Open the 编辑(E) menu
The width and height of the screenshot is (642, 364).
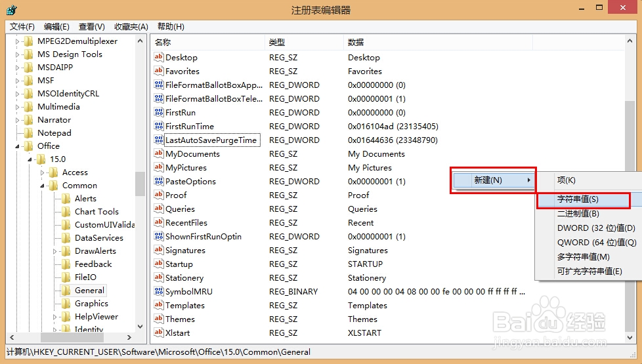click(x=56, y=27)
